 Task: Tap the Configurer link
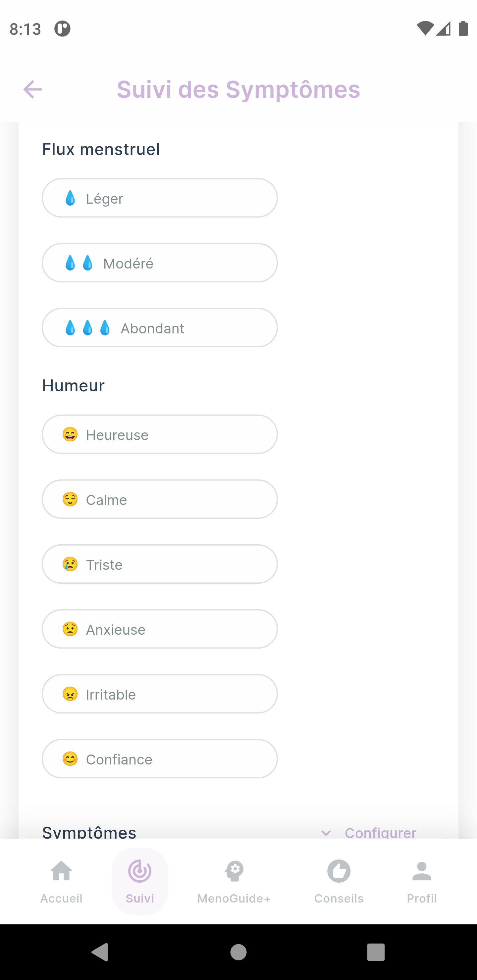[380, 833]
